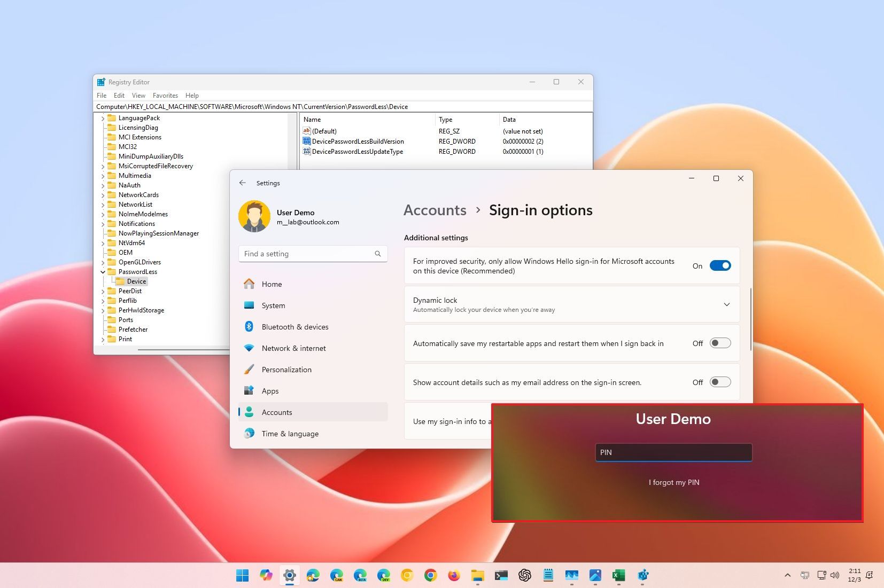Image resolution: width=884 pixels, height=588 pixels.
Task: Launch Microsoft Excel from the taskbar
Action: coord(619,575)
